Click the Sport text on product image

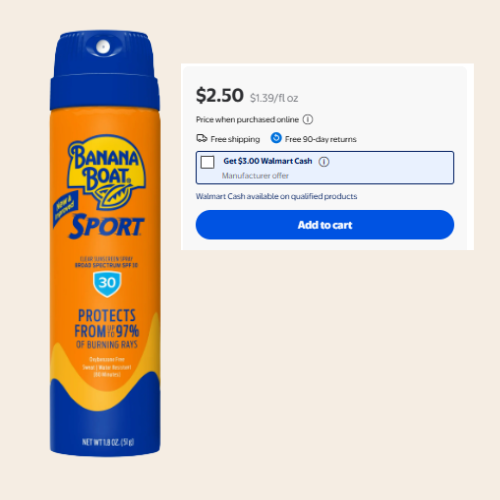pos(107,226)
